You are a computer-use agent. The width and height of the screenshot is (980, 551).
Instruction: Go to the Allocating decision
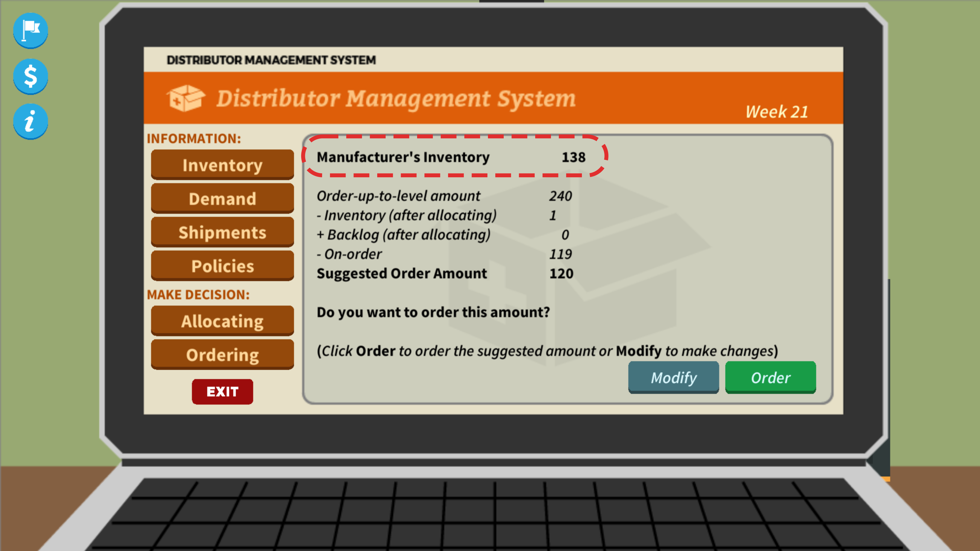[222, 321]
